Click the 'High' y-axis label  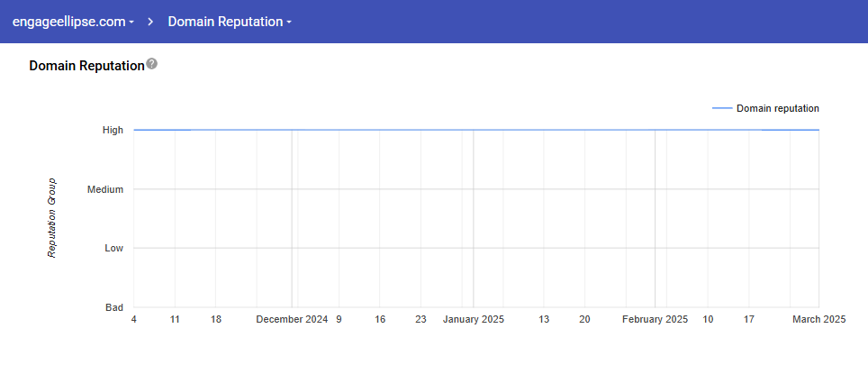pyautogui.click(x=113, y=130)
